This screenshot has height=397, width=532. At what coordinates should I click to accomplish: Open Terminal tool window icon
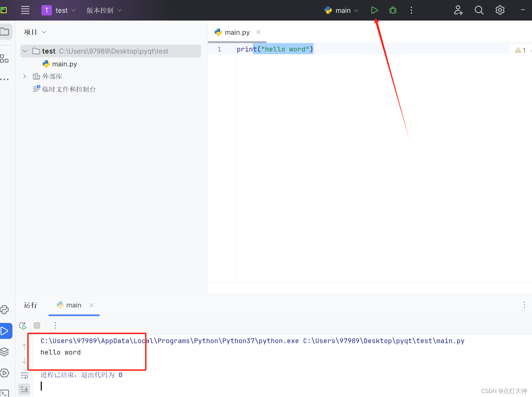pyautogui.click(x=5, y=393)
